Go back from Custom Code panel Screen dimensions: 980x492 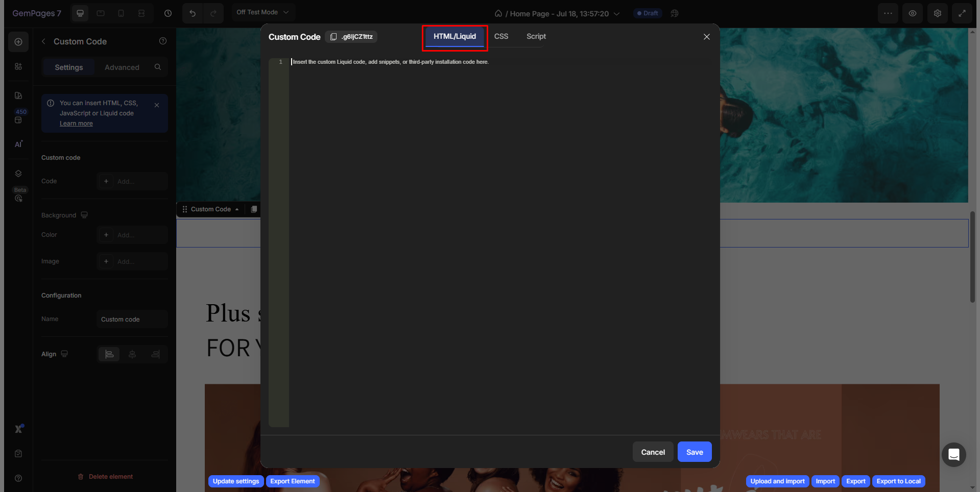pos(43,41)
